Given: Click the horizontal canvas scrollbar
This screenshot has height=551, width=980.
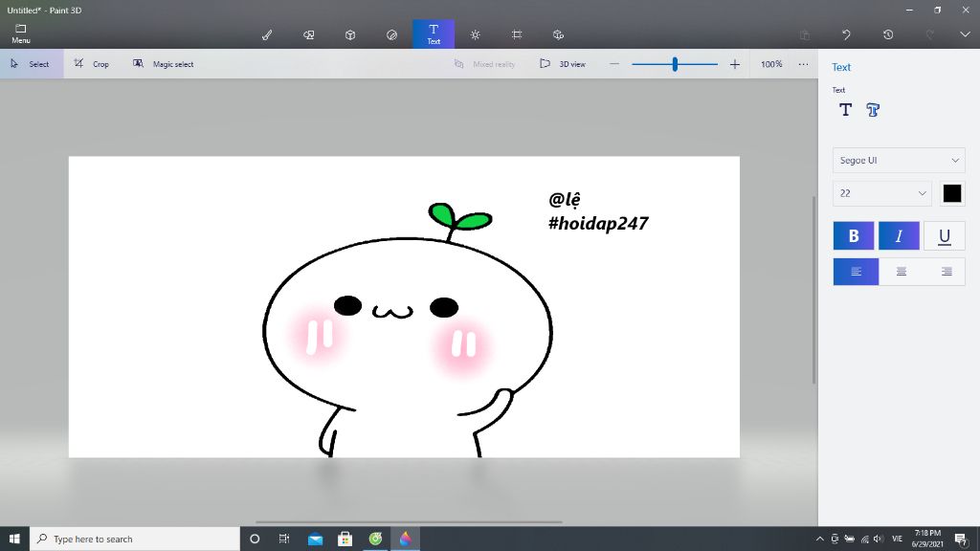Looking at the screenshot, I should [x=409, y=522].
